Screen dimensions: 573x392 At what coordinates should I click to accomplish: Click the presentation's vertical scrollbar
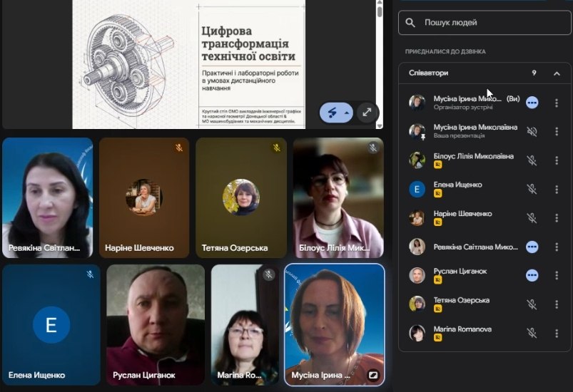point(380,64)
